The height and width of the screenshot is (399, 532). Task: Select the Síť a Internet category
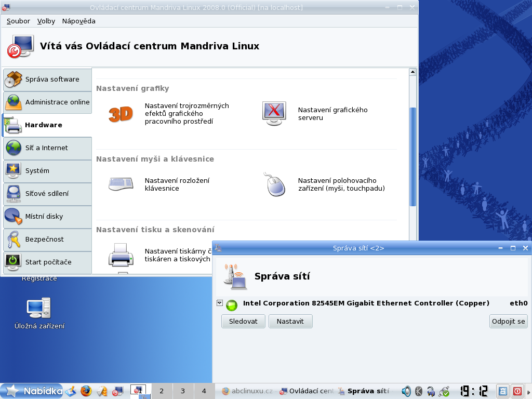pos(47,148)
